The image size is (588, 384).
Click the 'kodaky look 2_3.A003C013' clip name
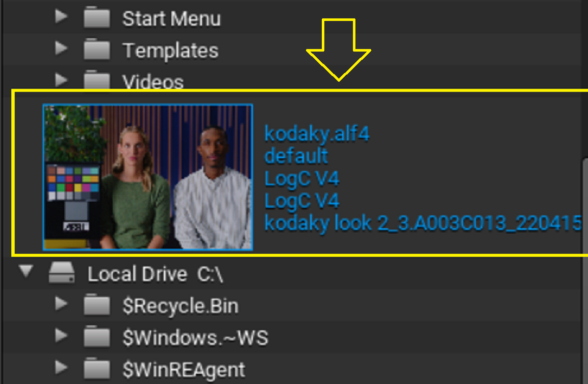click(x=423, y=223)
